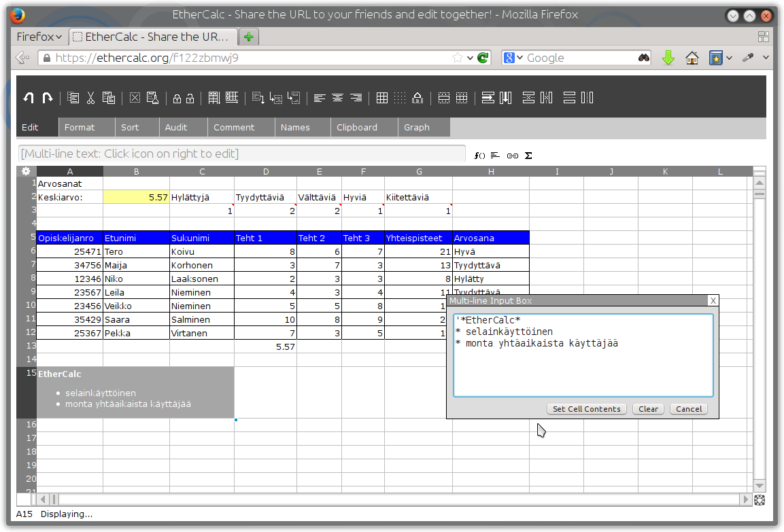Select the EtherCalc browser tab
The image size is (784, 532).
pyautogui.click(x=152, y=37)
